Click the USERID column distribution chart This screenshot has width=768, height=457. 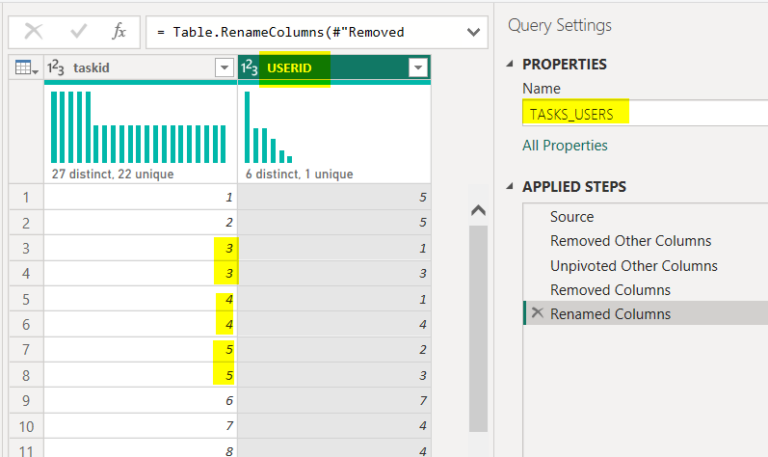pyautogui.click(x=268, y=127)
